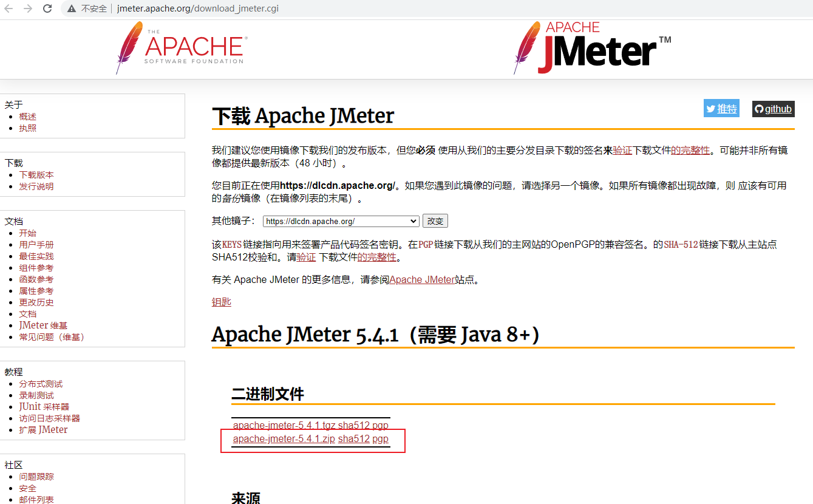The width and height of the screenshot is (813, 504).
Task: Open the 属性参考 link
Action: (36, 291)
